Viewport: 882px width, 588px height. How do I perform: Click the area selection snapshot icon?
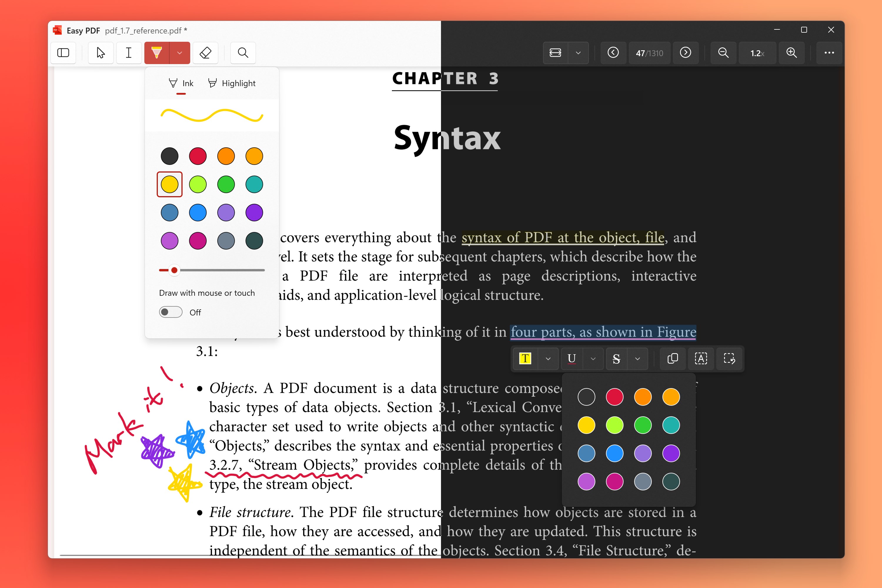729,358
